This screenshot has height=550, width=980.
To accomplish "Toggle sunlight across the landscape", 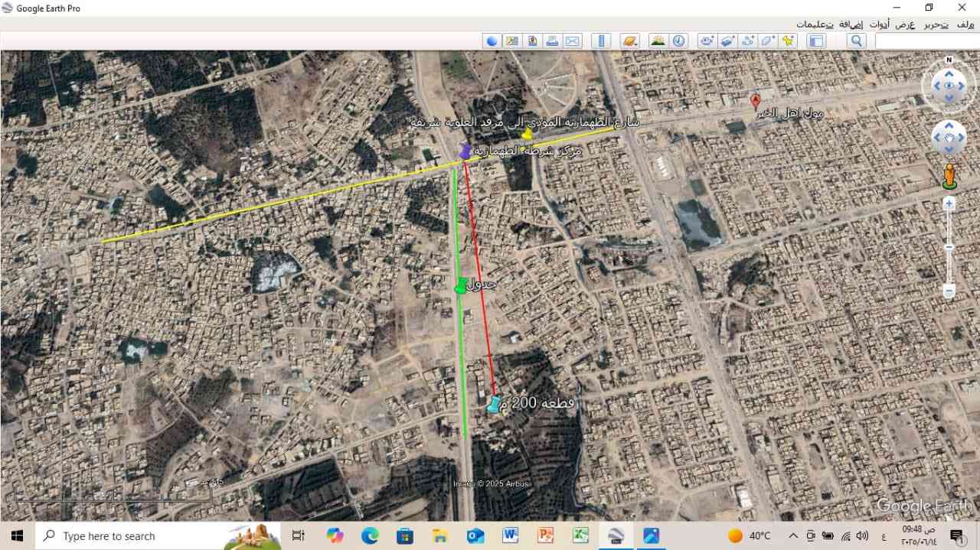I will click(658, 41).
